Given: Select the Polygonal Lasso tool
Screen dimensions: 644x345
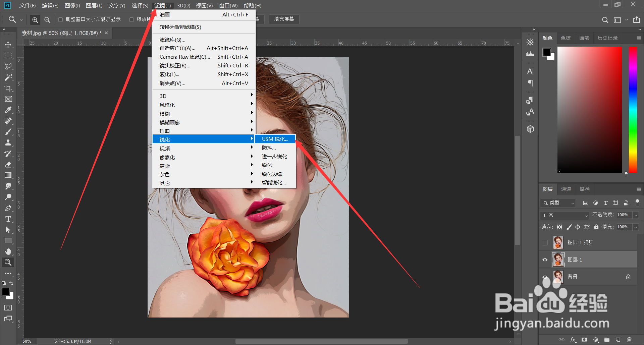Looking at the screenshot, I should click(8, 66).
